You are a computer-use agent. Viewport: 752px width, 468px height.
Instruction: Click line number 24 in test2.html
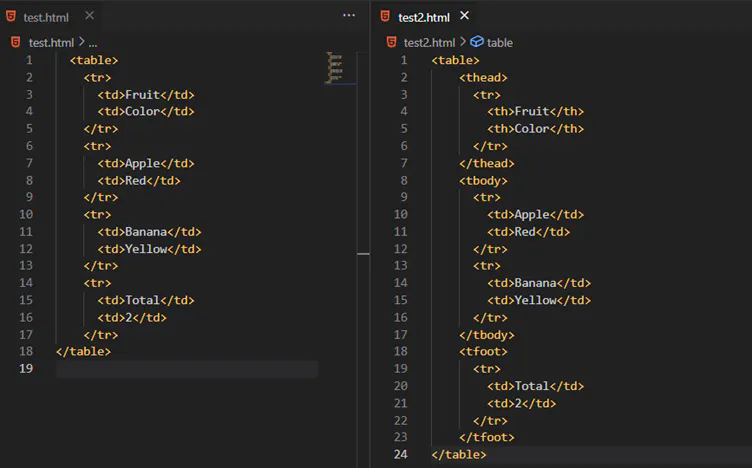(x=400, y=455)
